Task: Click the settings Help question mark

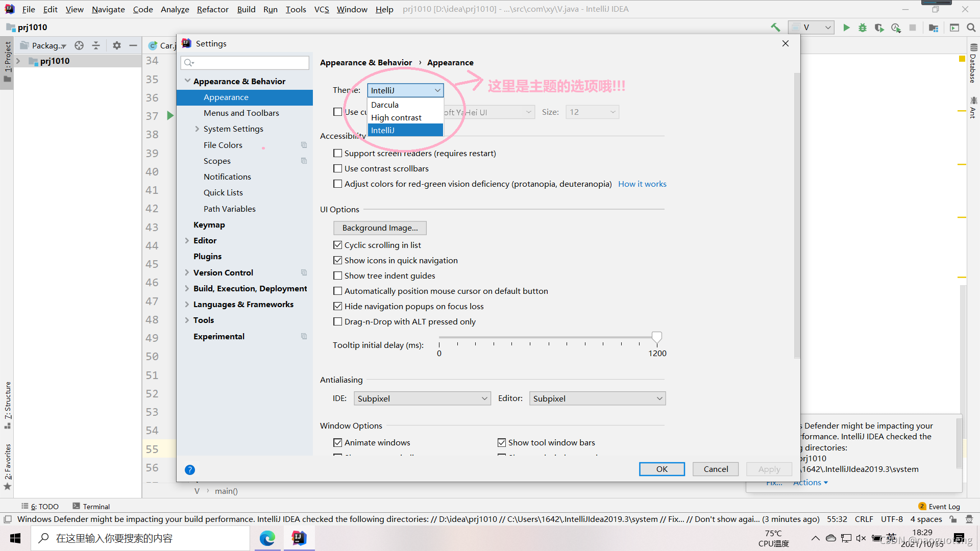Action: click(x=190, y=469)
